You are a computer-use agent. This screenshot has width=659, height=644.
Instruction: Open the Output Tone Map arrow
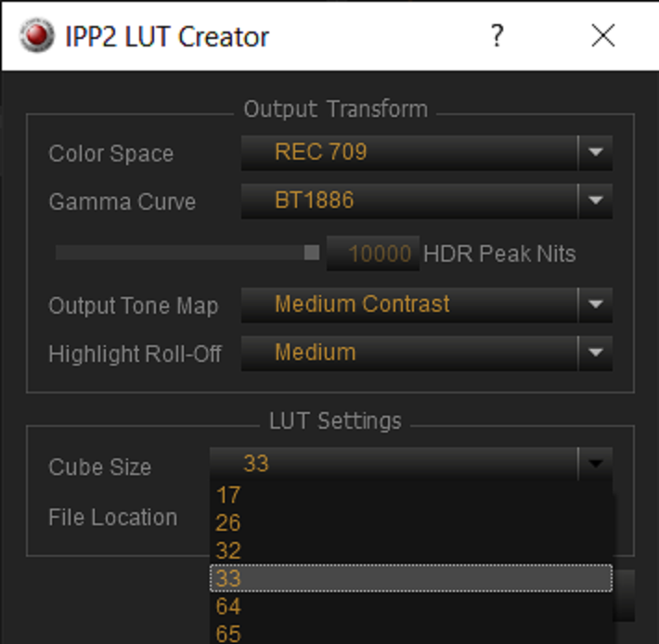596,304
